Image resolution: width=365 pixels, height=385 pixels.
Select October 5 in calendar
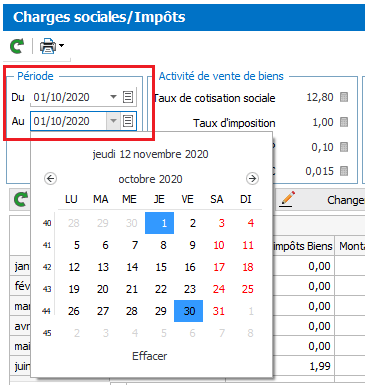click(77, 245)
